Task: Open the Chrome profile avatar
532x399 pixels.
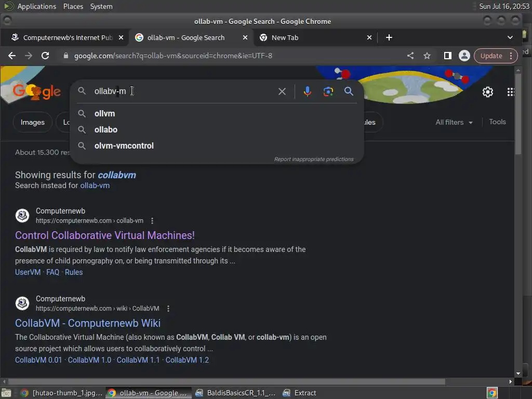Action: coord(464,56)
